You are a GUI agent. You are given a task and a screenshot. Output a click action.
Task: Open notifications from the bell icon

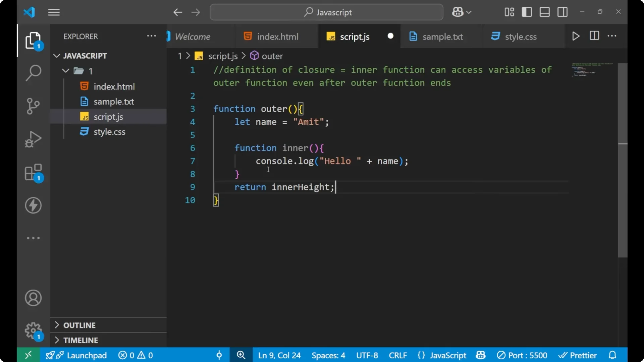pyautogui.click(x=612, y=355)
